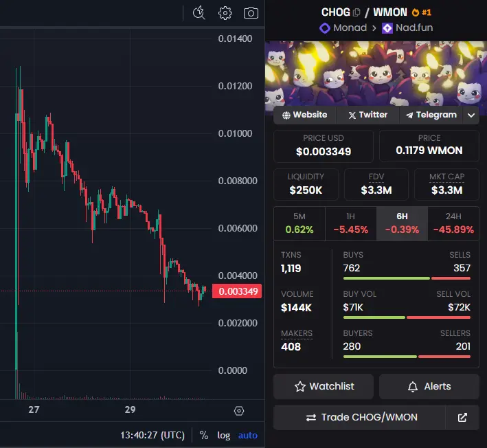
Task: Toggle auto scale on chart
Action: [x=247, y=435]
